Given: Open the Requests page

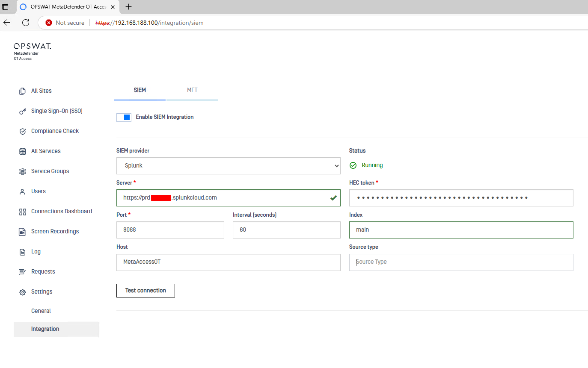Looking at the screenshot, I should pos(43,272).
